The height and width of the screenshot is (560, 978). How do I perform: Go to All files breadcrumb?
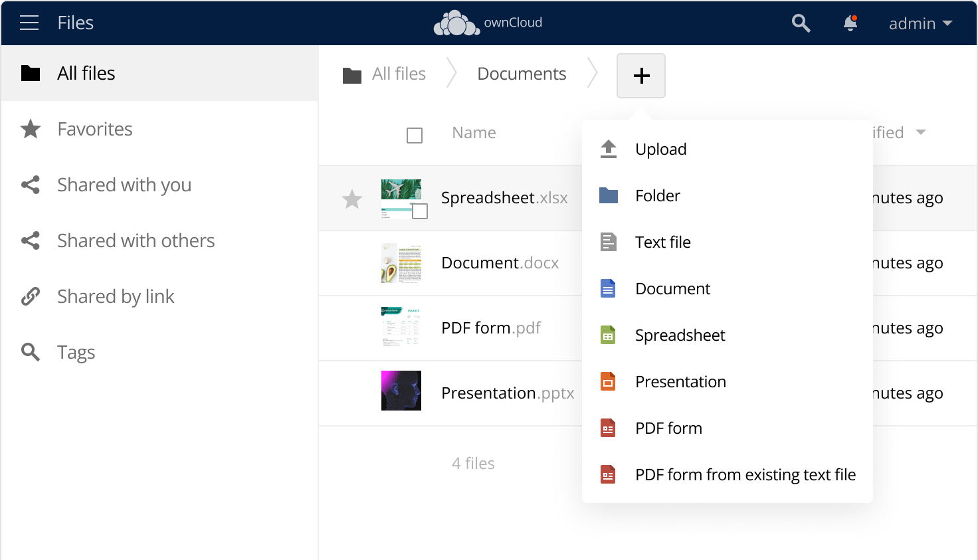(399, 74)
